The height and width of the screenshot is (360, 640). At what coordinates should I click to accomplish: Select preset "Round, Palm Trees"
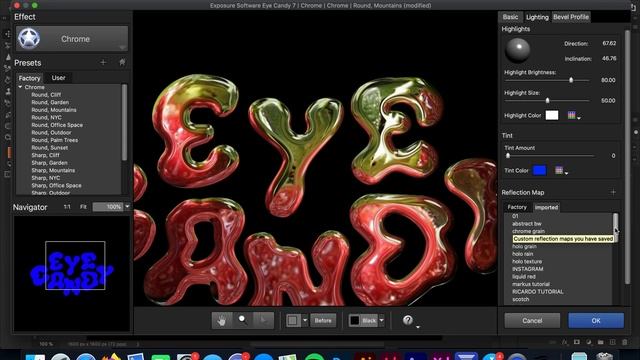click(x=55, y=140)
